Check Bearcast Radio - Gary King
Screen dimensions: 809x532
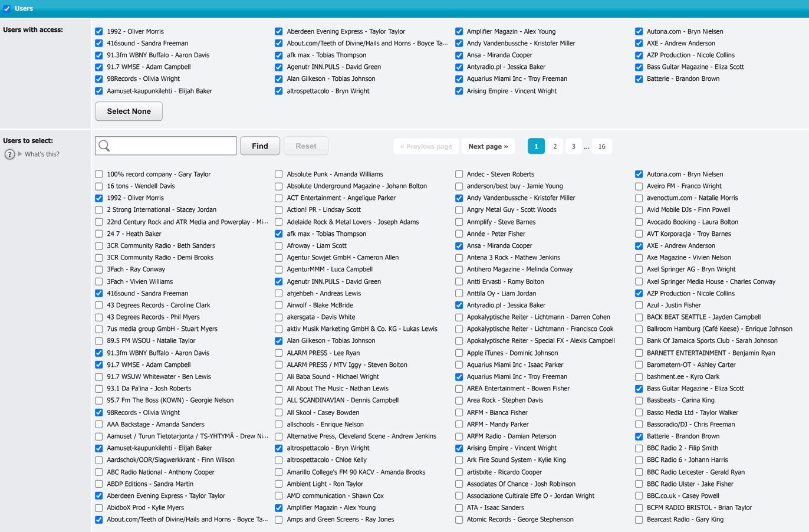(639, 520)
